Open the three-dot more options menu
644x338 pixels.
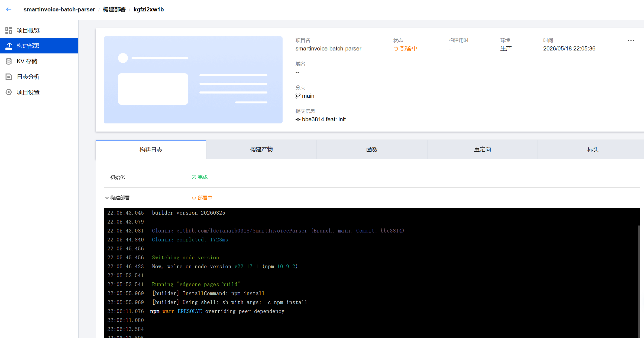point(631,40)
